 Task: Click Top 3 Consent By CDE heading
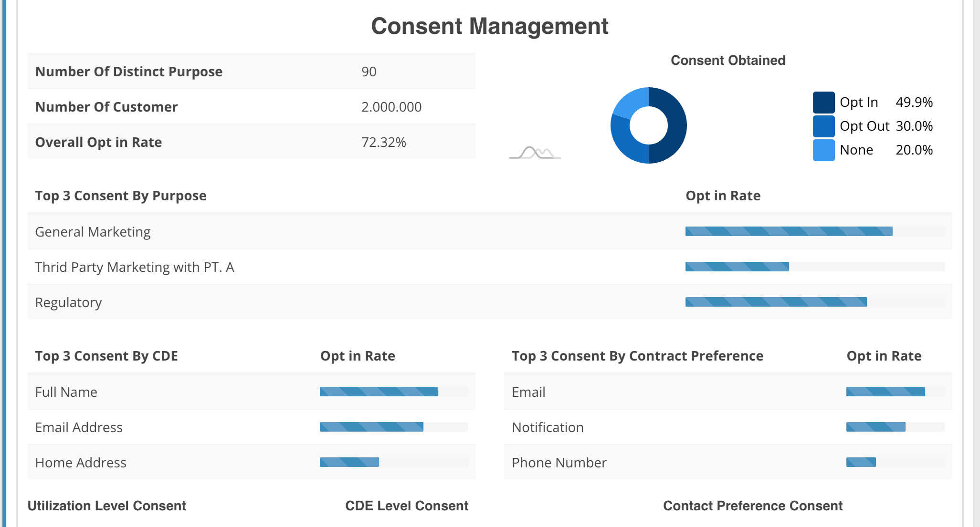(106, 356)
